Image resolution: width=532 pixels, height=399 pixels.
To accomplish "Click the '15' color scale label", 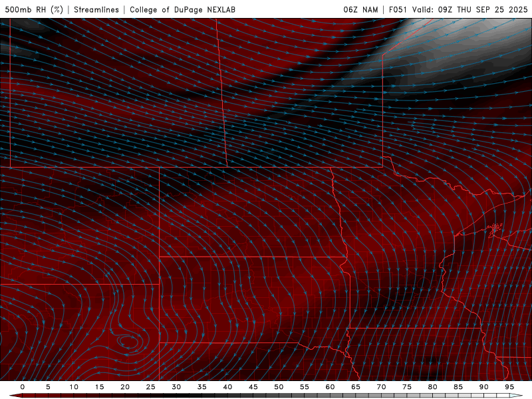I will pyautogui.click(x=99, y=387).
